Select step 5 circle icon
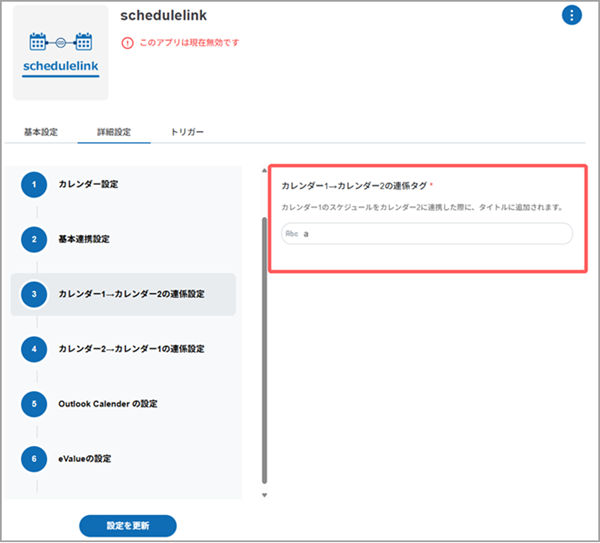 pos(35,404)
